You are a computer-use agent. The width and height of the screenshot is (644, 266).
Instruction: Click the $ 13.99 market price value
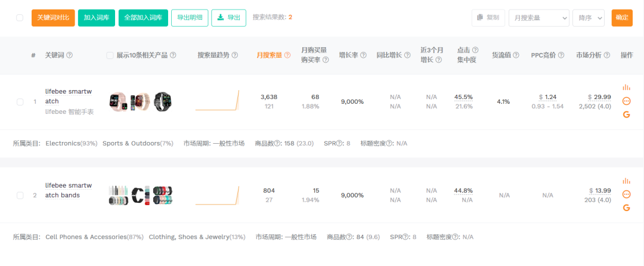pyautogui.click(x=600, y=190)
